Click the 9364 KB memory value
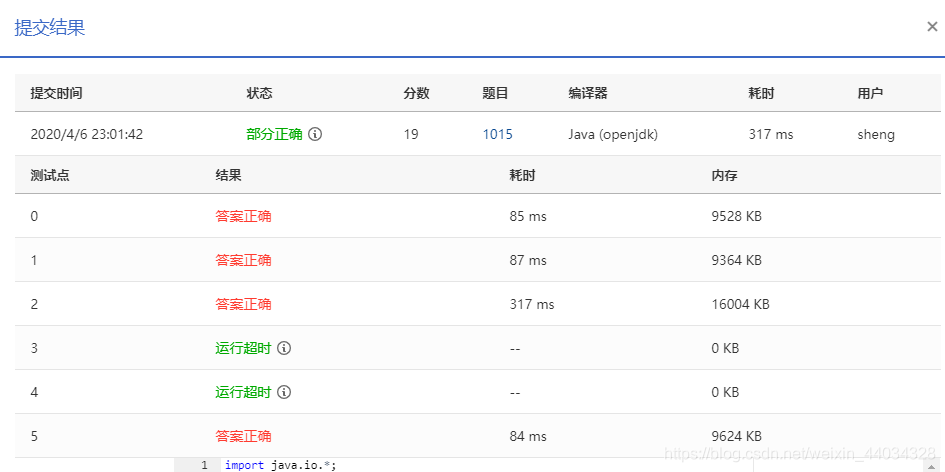The width and height of the screenshot is (945, 472). (736, 260)
